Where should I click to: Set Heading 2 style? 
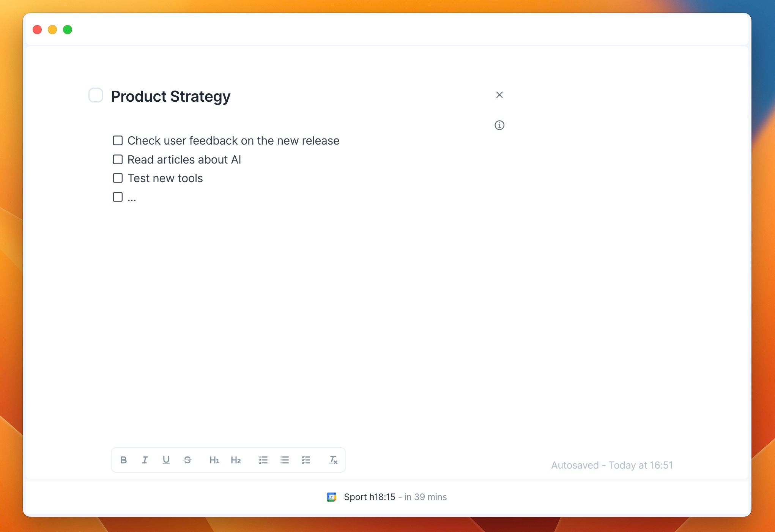(236, 460)
